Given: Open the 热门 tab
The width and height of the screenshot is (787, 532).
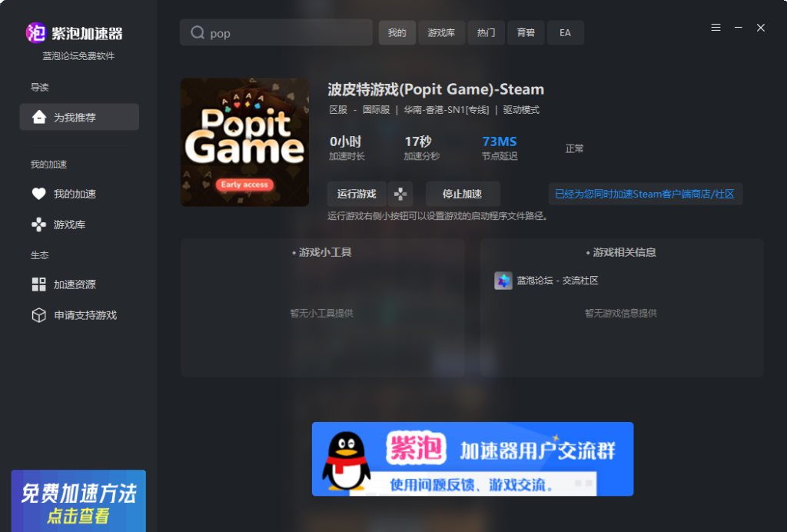Looking at the screenshot, I should (486, 32).
